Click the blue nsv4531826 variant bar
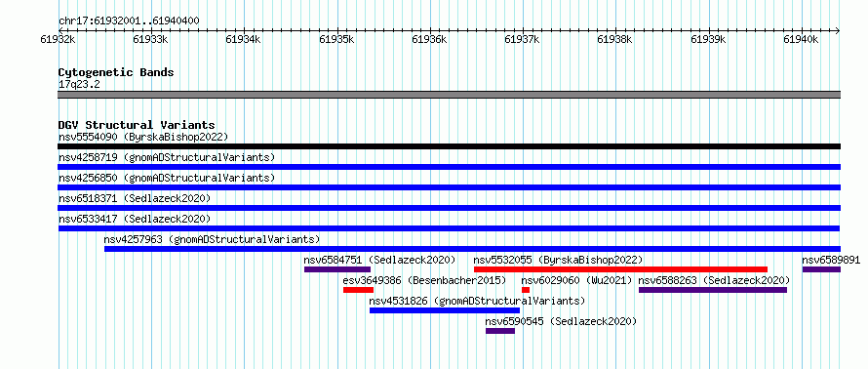 (445, 310)
